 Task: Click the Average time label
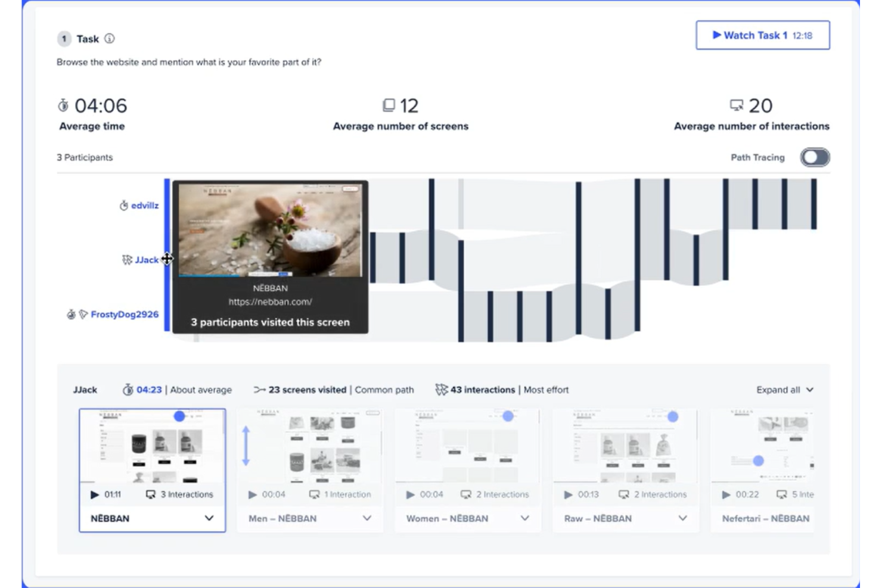pos(92,126)
